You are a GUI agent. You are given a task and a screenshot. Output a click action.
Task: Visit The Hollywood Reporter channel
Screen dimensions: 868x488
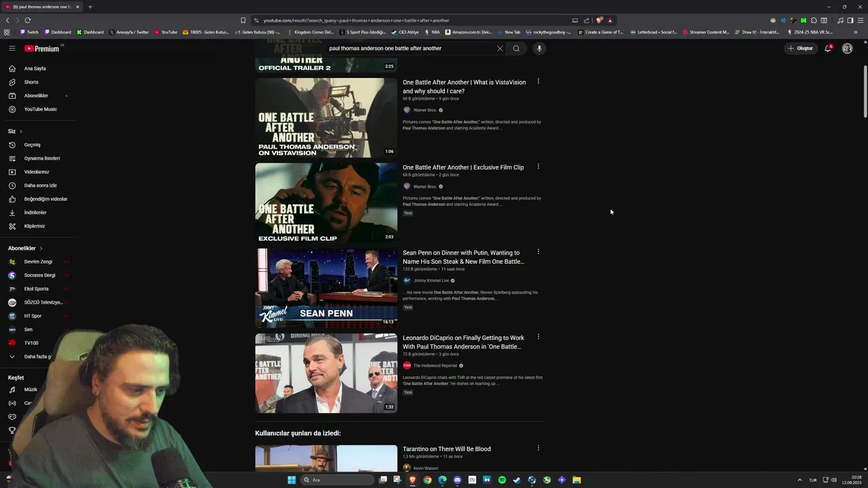click(435, 365)
